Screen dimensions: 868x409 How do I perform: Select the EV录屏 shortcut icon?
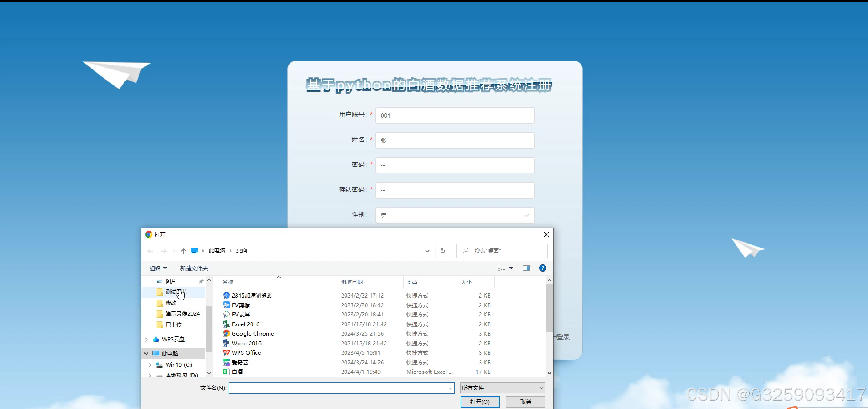point(226,314)
